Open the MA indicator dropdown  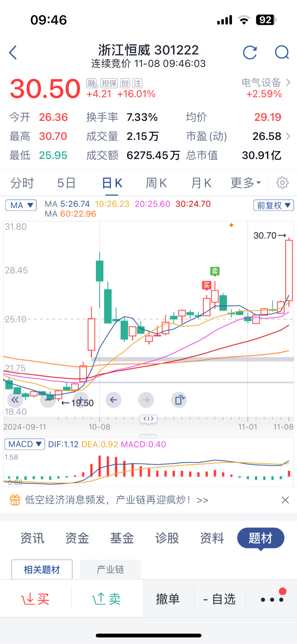(x=21, y=205)
